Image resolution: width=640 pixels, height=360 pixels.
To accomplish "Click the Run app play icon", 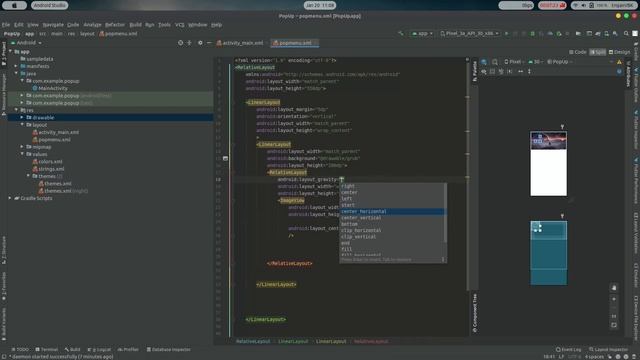I will pos(507,33).
